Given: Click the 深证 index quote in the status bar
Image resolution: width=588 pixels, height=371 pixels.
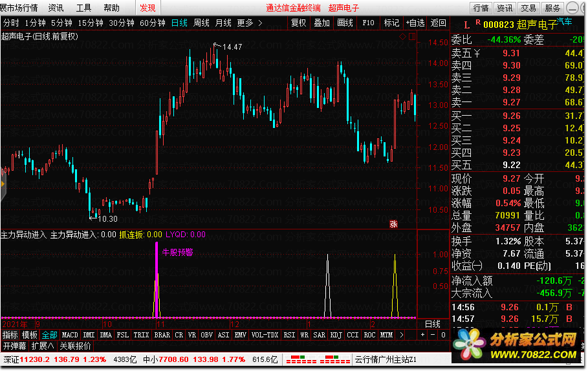Looking at the screenshot, I should pos(55,360).
